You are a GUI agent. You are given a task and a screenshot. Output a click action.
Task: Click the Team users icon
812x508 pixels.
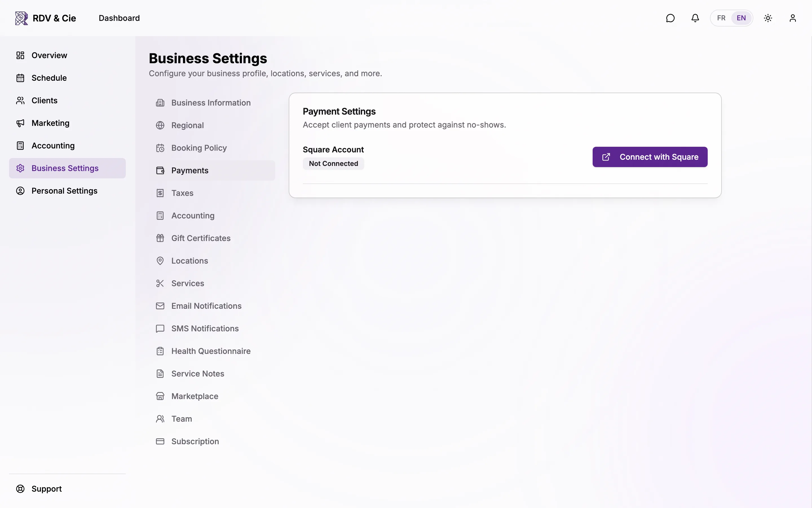click(x=160, y=419)
